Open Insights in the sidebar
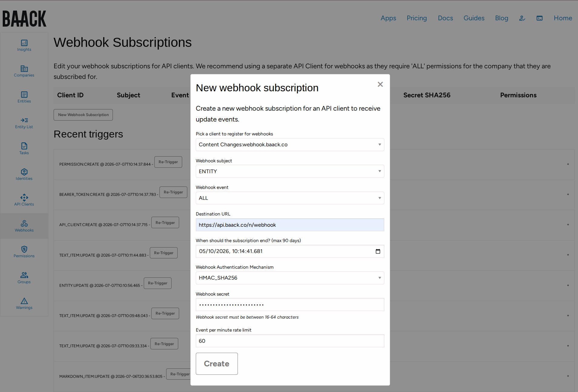This screenshot has width=578, height=392. [24, 45]
